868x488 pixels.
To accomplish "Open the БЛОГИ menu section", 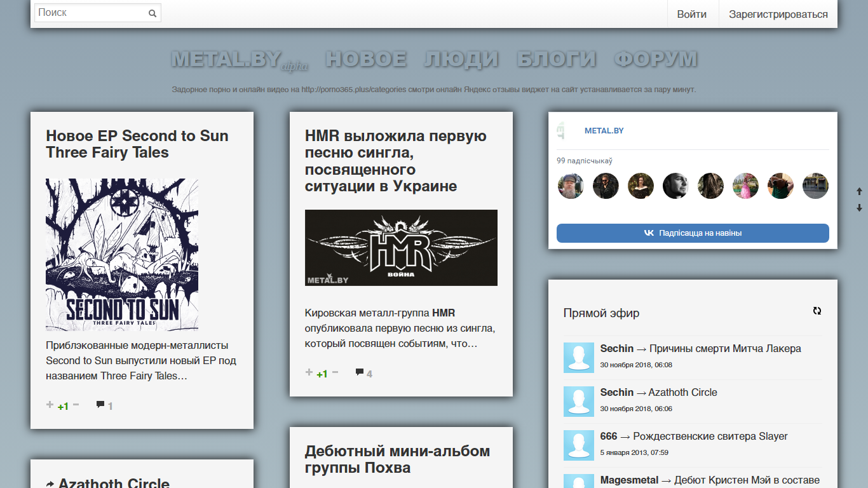I will pyautogui.click(x=557, y=59).
